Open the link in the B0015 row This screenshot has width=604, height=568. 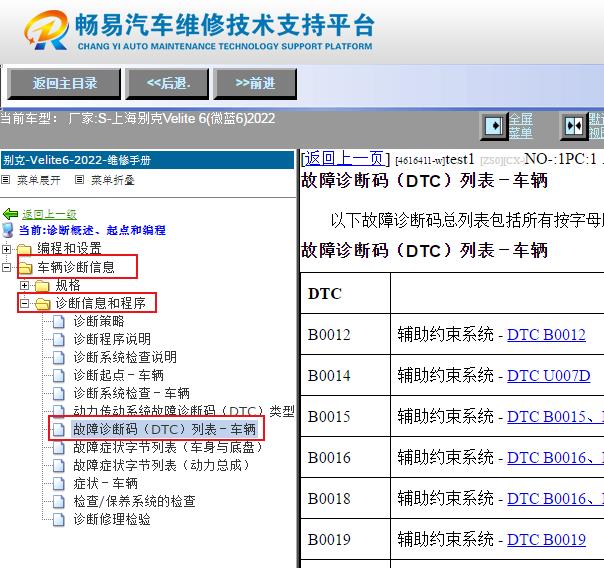(x=555, y=417)
